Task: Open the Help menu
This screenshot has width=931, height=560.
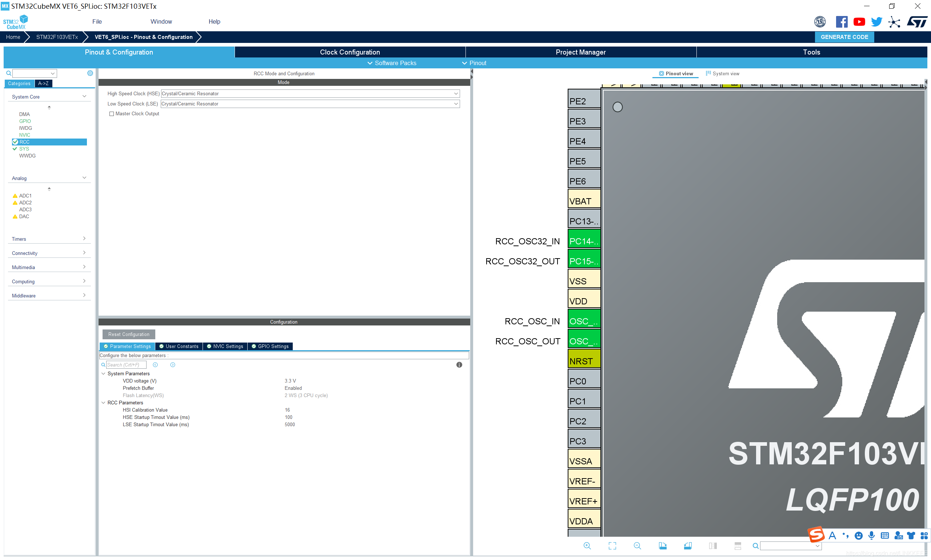Action: pos(214,21)
